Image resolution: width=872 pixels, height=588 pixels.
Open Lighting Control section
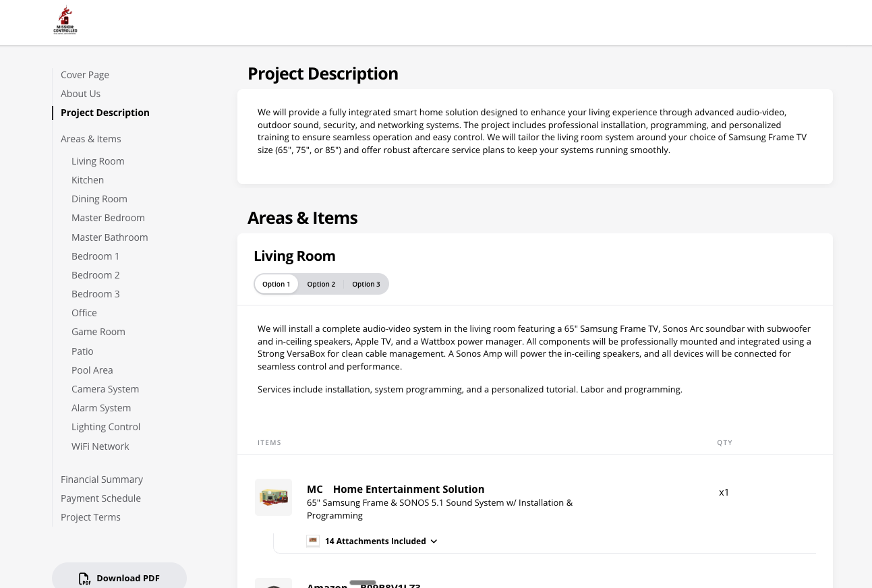(106, 427)
